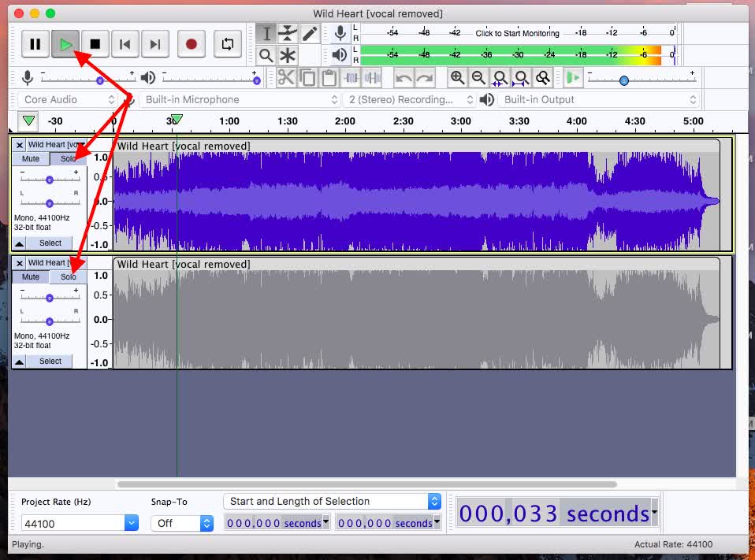Open the Project Rate 44100 dropdown
755x560 pixels.
coord(80,523)
